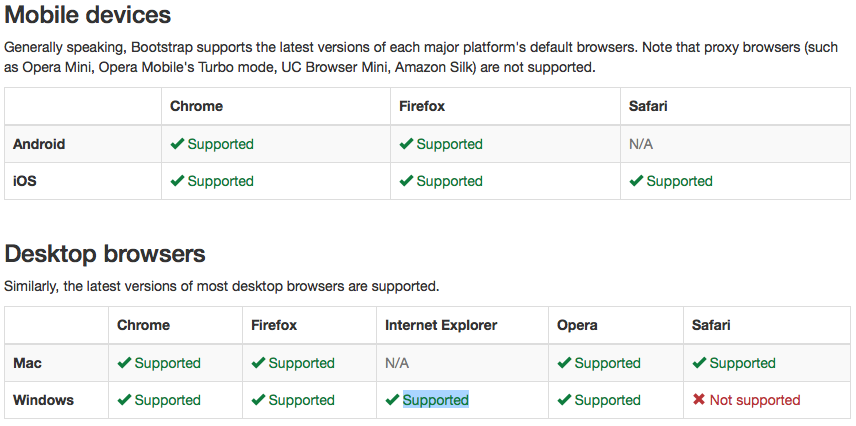Click the Desktop browsers heading
856x426 pixels.
coord(105,254)
